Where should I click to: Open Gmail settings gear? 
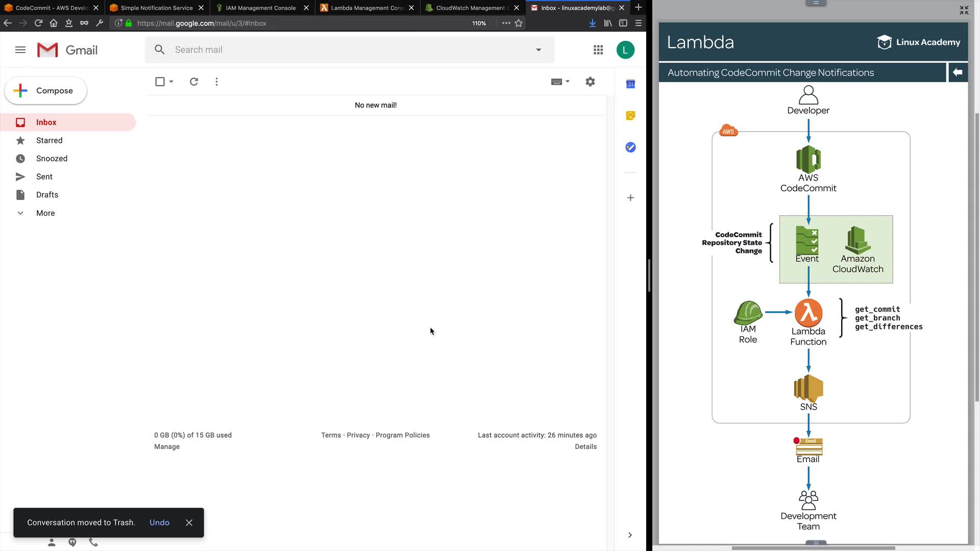tap(590, 82)
